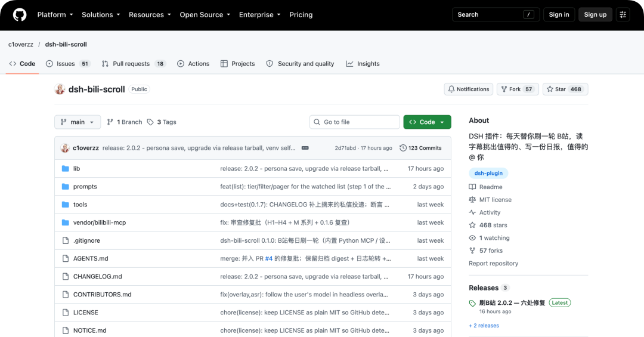Switch to the Projects tab
The height and width of the screenshot is (337, 644).
click(237, 64)
